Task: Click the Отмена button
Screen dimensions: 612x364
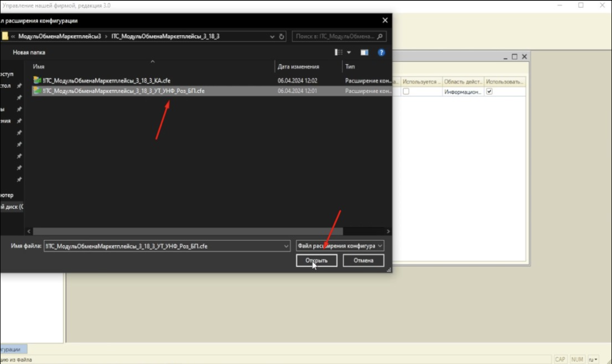Action: pos(363,260)
